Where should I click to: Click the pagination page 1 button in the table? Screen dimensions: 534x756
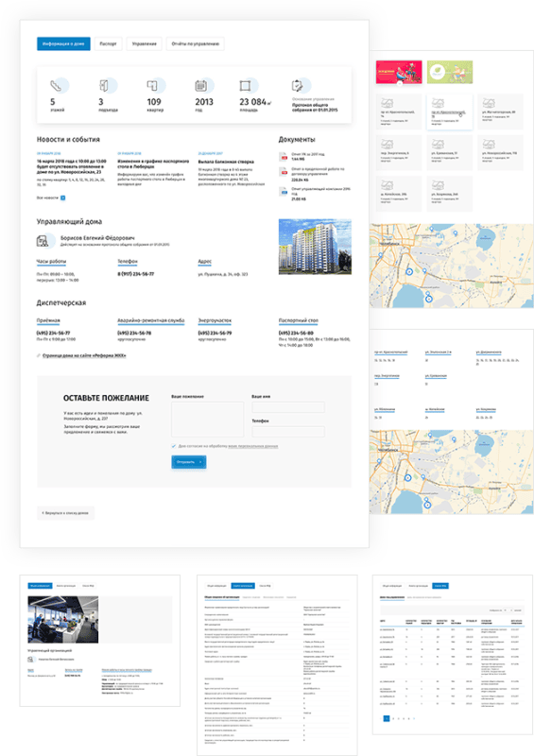386,719
